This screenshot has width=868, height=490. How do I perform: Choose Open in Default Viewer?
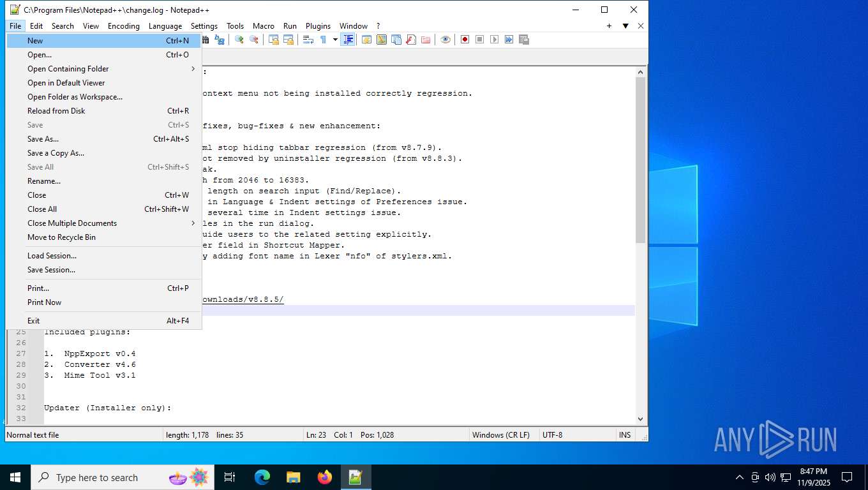pos(103,83)
